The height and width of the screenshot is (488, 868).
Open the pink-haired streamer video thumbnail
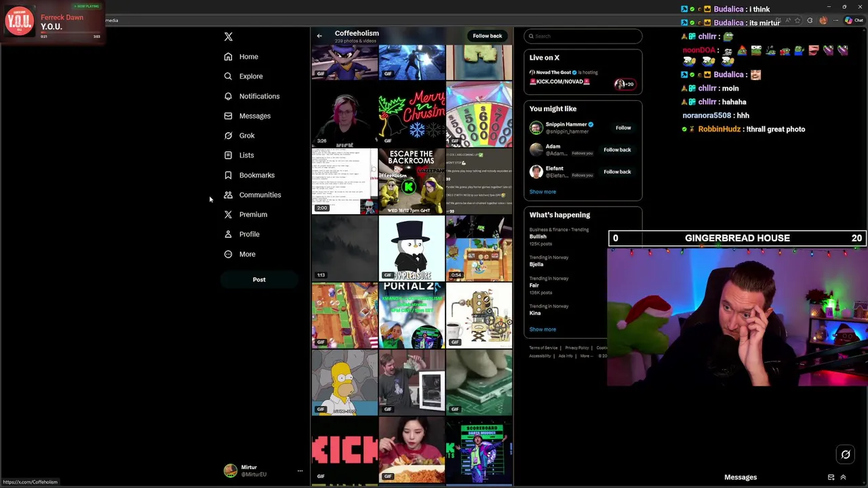coord(344,114)
